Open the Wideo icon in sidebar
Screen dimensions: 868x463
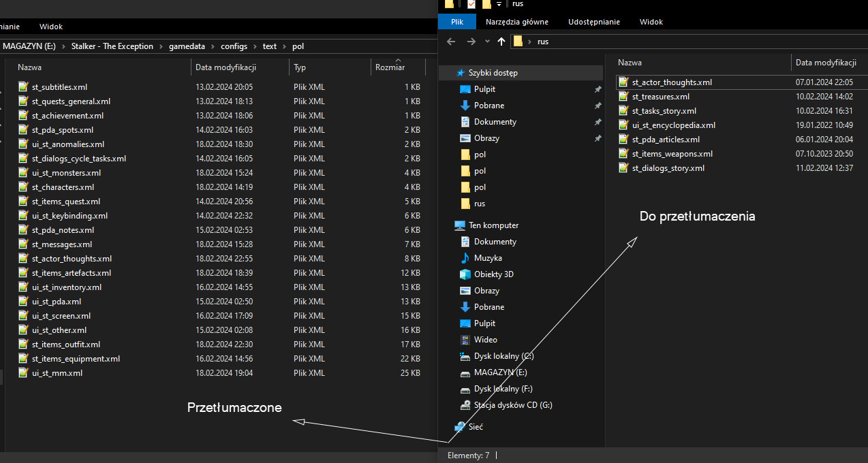465,339
